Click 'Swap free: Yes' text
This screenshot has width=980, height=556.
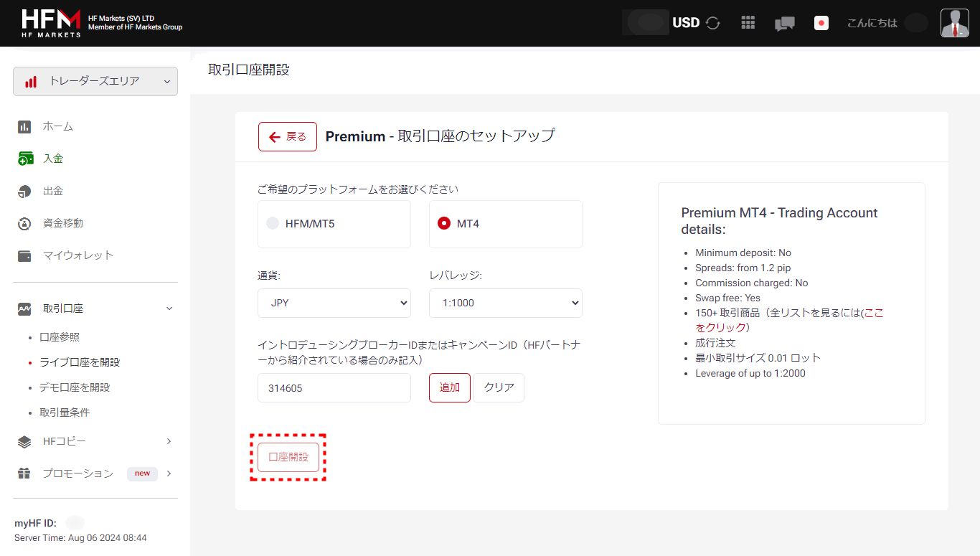727,298
